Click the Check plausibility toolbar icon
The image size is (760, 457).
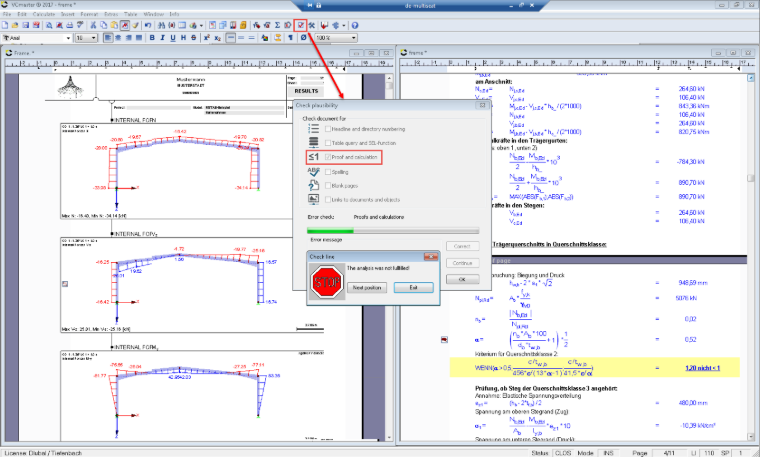301,25
